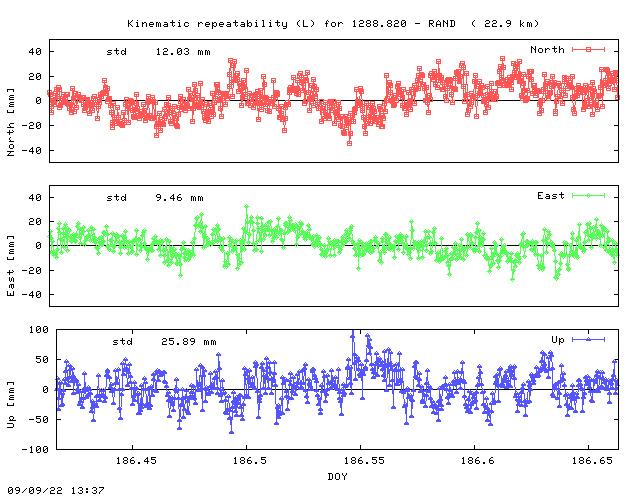The image size is (640, 496).
Task: Click the '40' tick on North plot
Action: (x=35, y=52)
